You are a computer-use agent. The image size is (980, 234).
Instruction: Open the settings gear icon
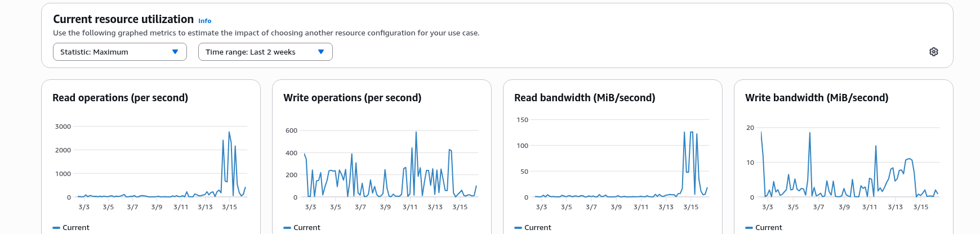pos(933,52)
